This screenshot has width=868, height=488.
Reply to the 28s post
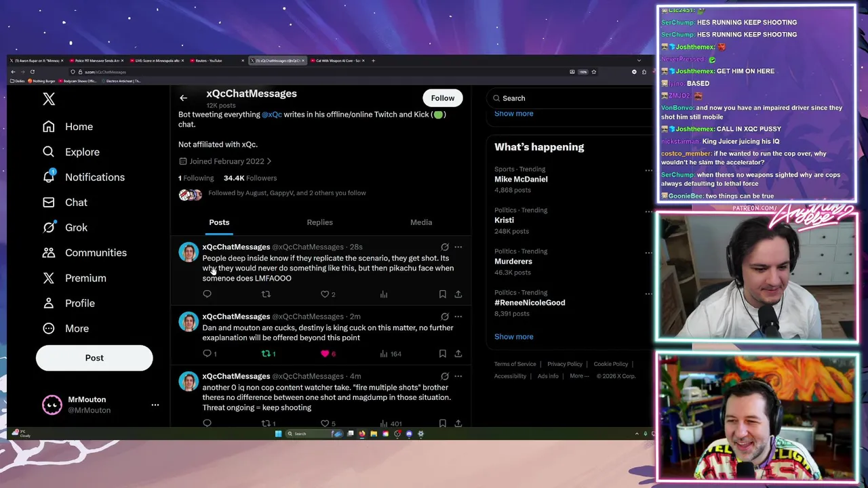(207, 294)
